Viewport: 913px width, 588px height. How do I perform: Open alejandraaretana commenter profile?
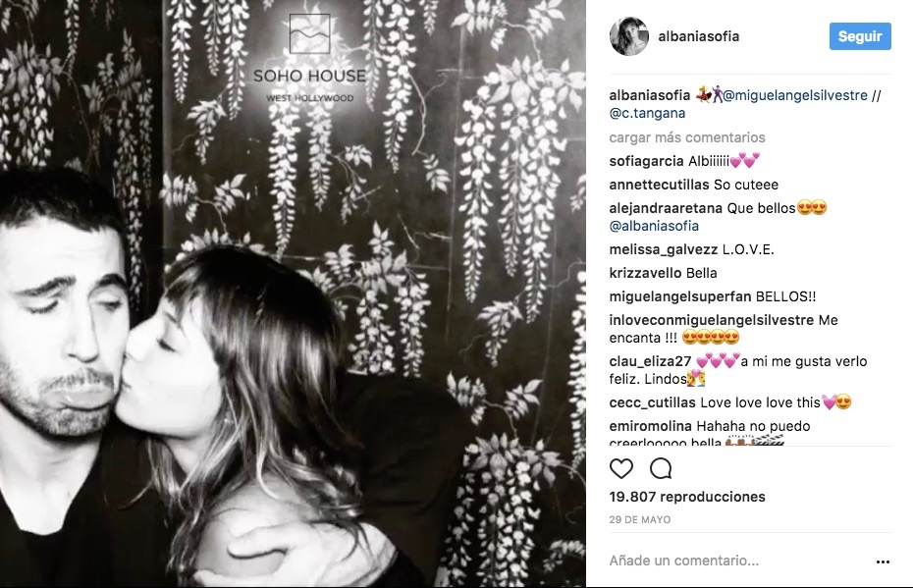(667, 208)
